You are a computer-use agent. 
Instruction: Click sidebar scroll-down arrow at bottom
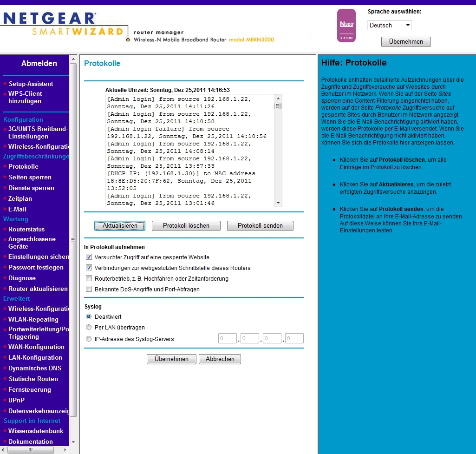73,442
